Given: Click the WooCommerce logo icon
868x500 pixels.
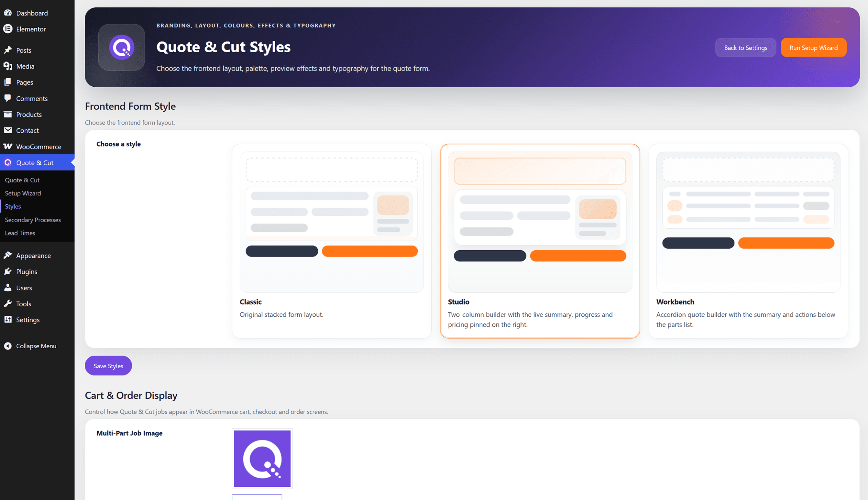Looking at the screenshot, I should tap(8, 147).
